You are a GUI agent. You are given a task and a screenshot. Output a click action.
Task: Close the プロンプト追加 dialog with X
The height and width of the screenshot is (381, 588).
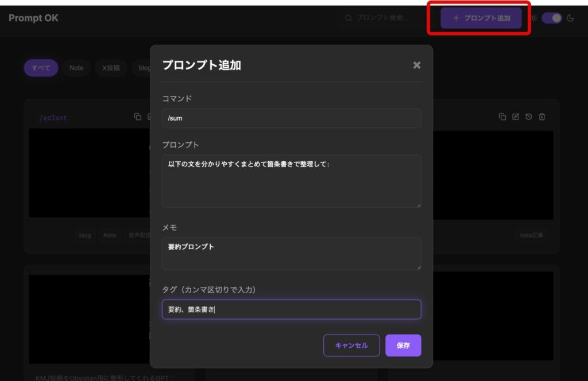417,65
